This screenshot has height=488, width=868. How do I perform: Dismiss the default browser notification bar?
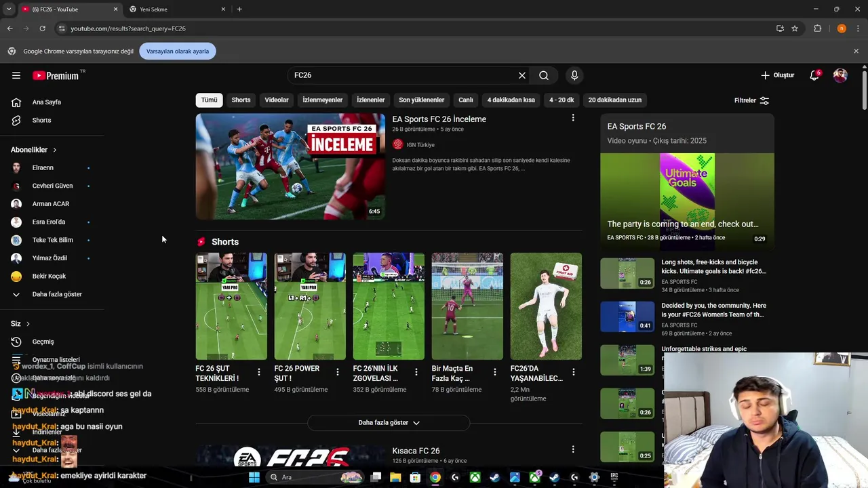tap(856, 51)
